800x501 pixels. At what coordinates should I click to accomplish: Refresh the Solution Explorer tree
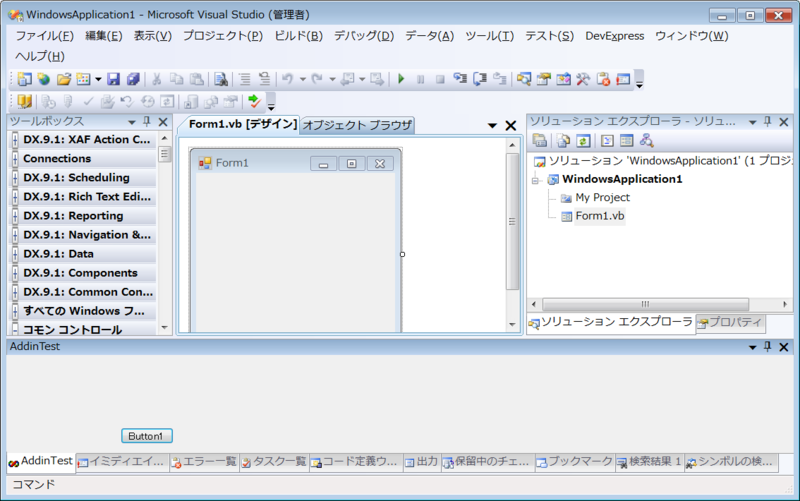click(x=583, y=140)
